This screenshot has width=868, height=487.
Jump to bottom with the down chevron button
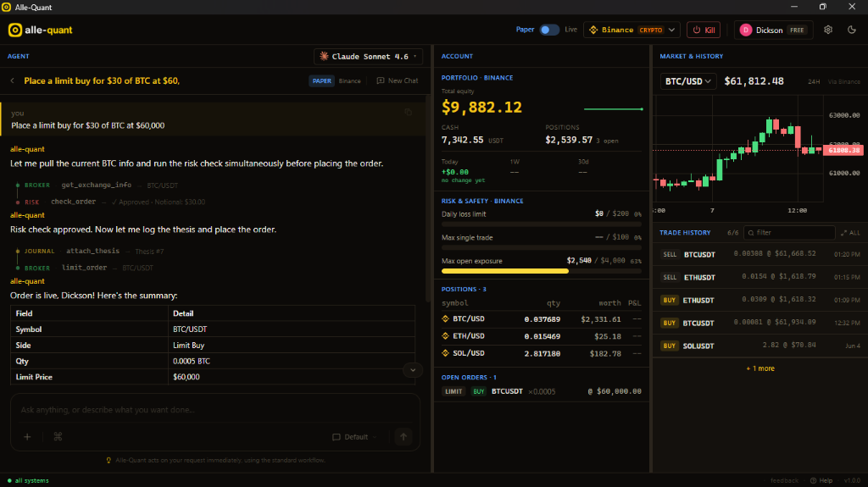[x=413, y=369]
